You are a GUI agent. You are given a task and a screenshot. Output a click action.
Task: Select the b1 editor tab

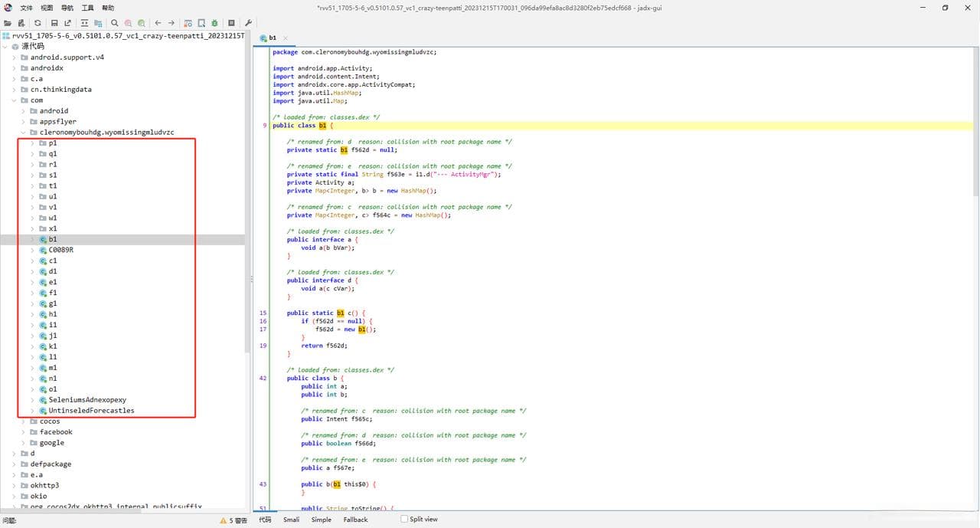[273, 38]
